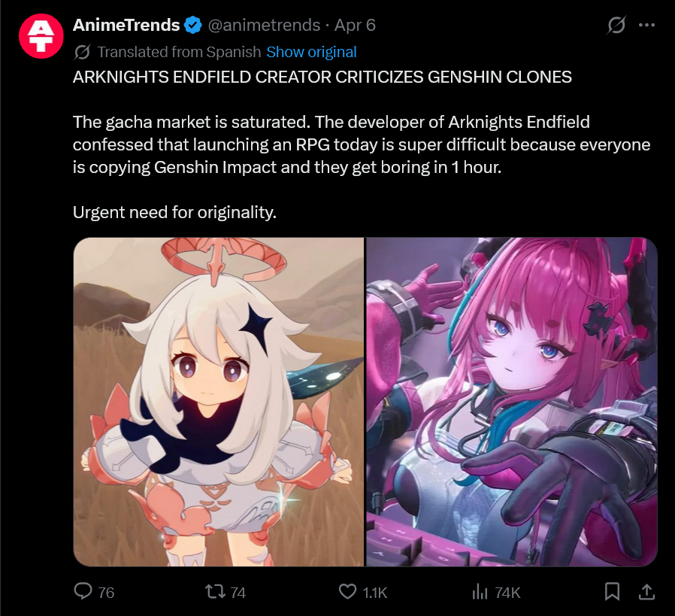Click the 74 reposts count
The height and width of the screenshot is (616, 675).
[238, 593]
